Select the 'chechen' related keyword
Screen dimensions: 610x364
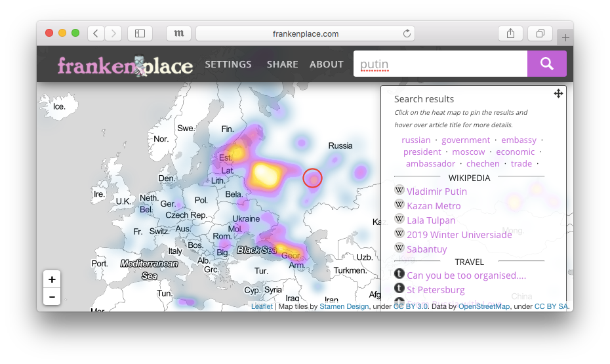(483, 163)
